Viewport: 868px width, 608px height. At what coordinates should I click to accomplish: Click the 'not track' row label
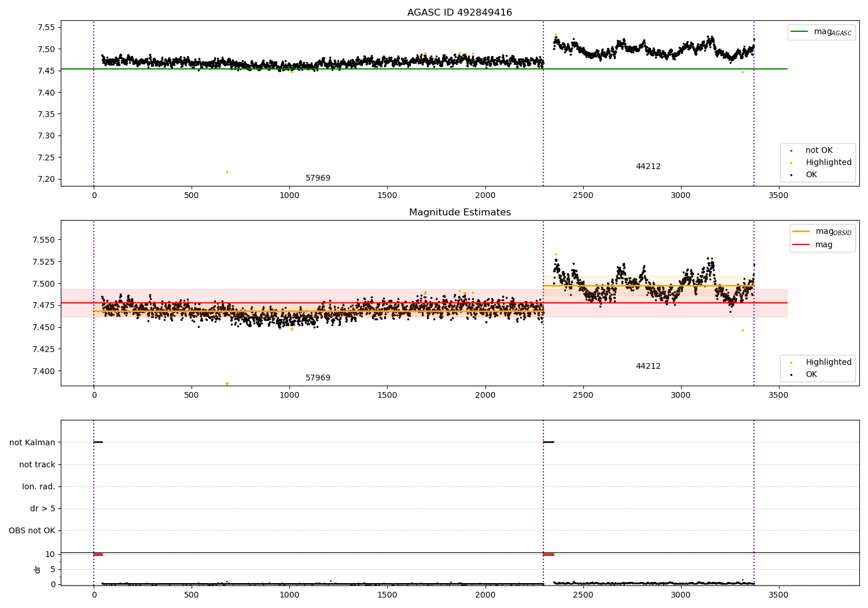pos(37,465)
